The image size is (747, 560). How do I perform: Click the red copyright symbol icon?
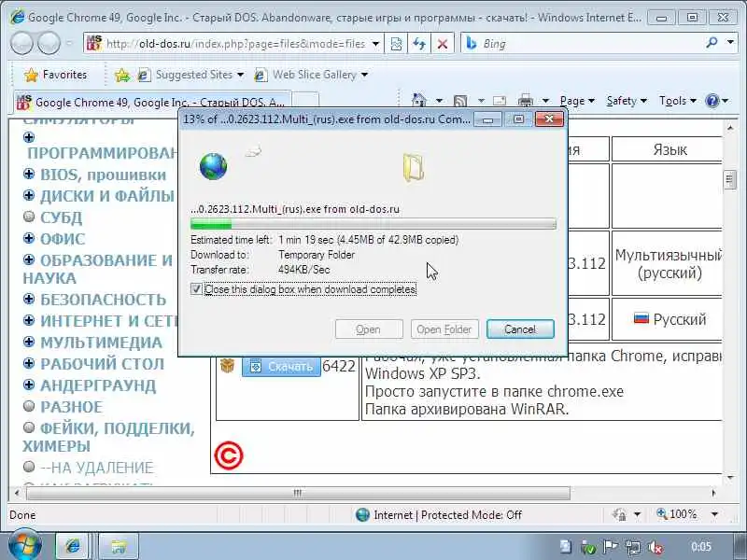click(x=229, y=455)
